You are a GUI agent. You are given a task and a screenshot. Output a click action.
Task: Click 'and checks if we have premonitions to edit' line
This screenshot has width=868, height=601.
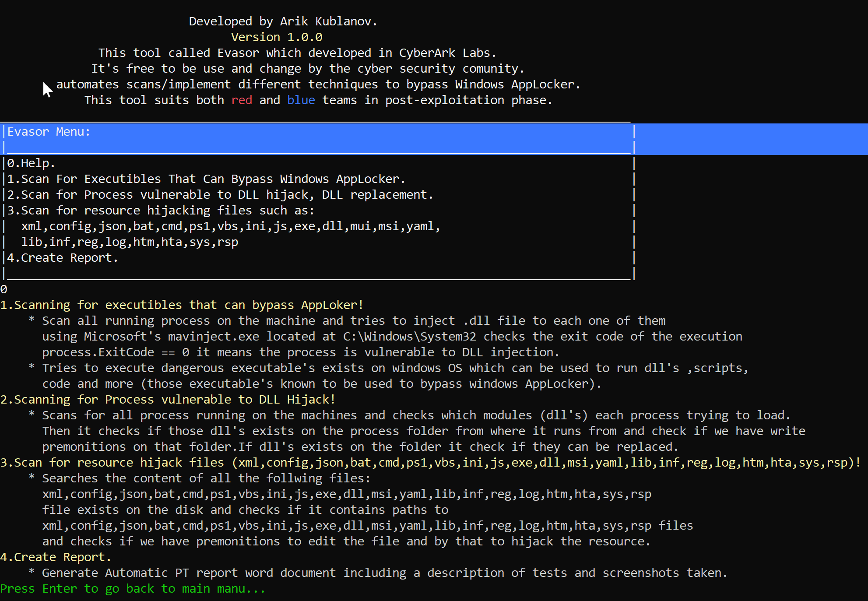(x=346, y=541)
